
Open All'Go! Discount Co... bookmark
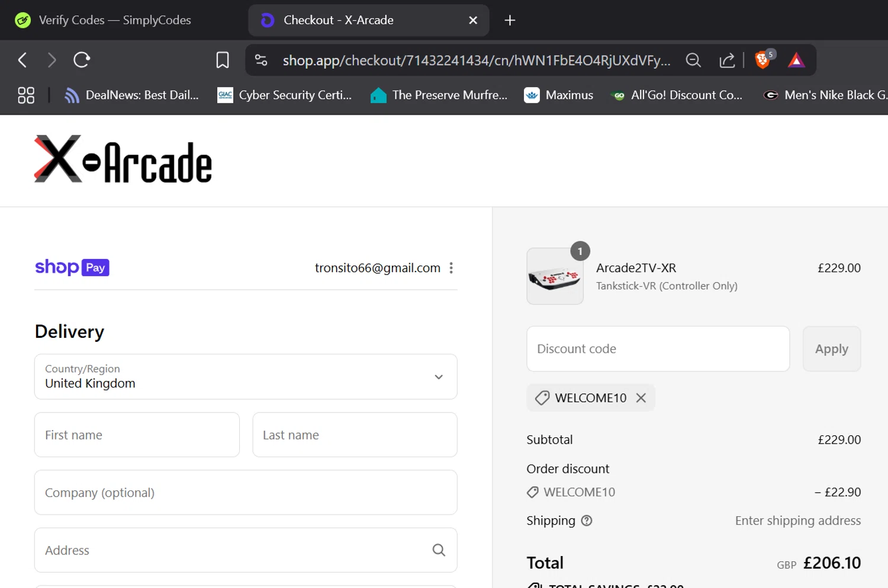pyautogui.click(x=677, y=95)
